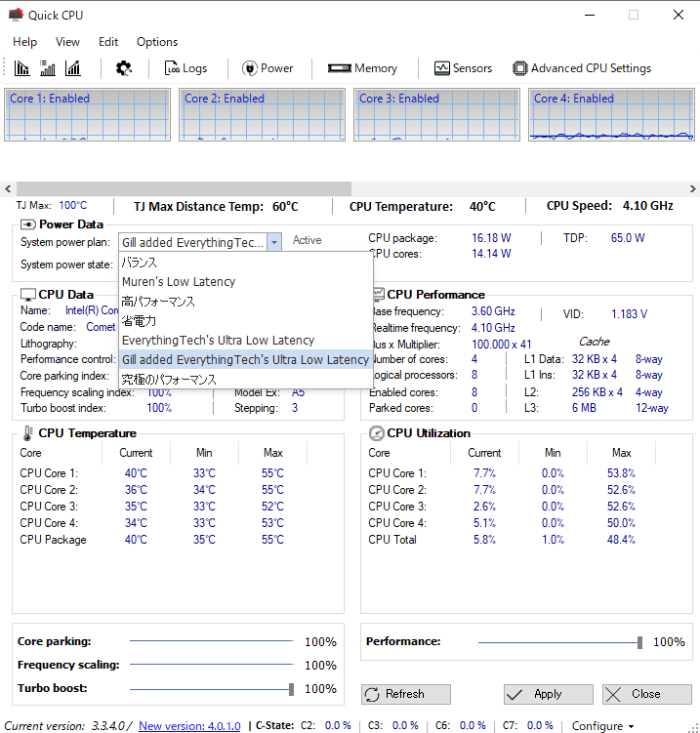Open settings via the gear icon
The height and width of the screenshot is (733, 700).
[124, 68]
